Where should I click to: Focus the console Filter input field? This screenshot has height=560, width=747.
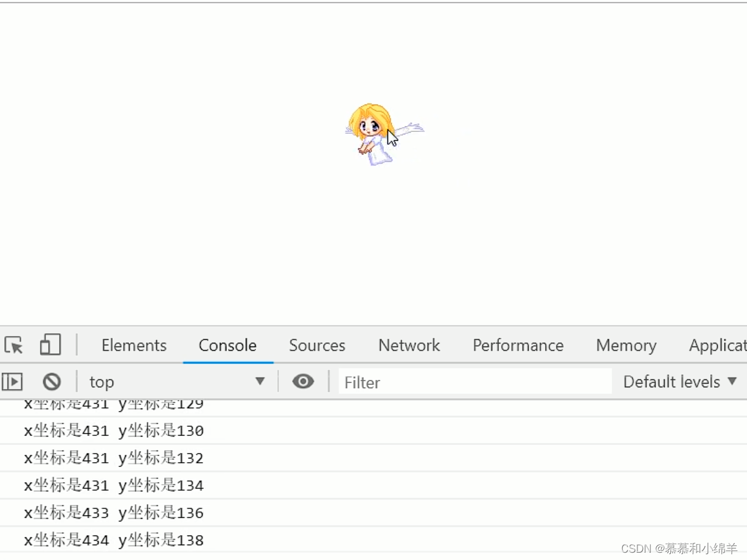475,382
